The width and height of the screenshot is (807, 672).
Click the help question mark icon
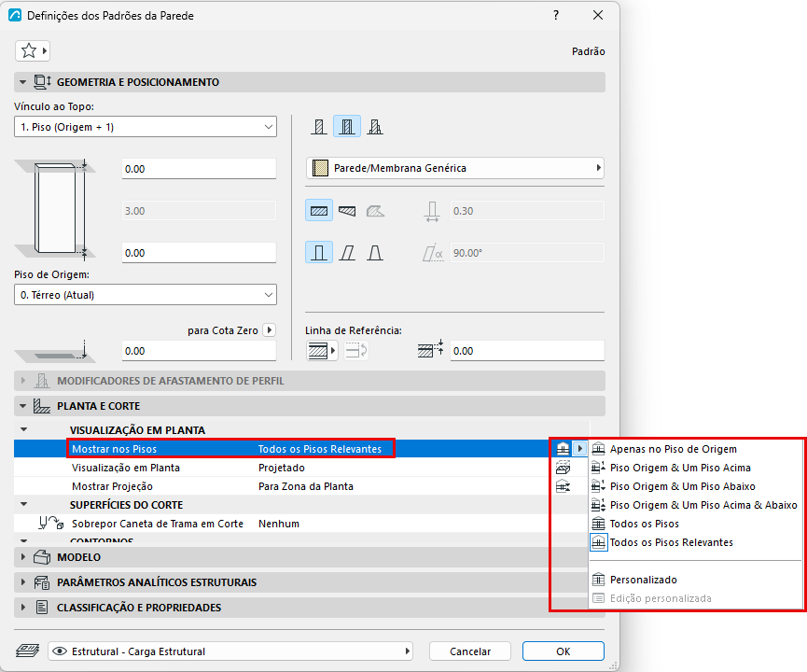point(556,16)
